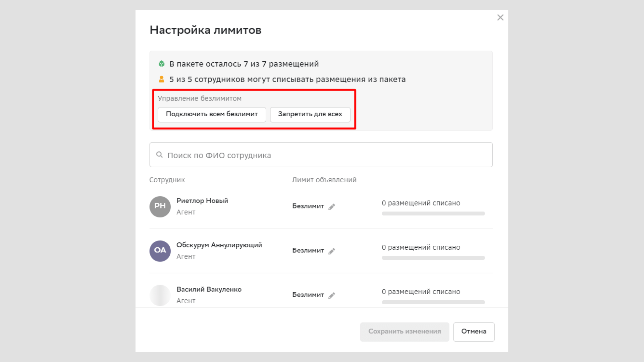Click Безлимит value for Обскурум Аннулирующий
Image resolution: width=644 pixels, height=362 pixels.
pyautogui.click(x=308, y=250)
